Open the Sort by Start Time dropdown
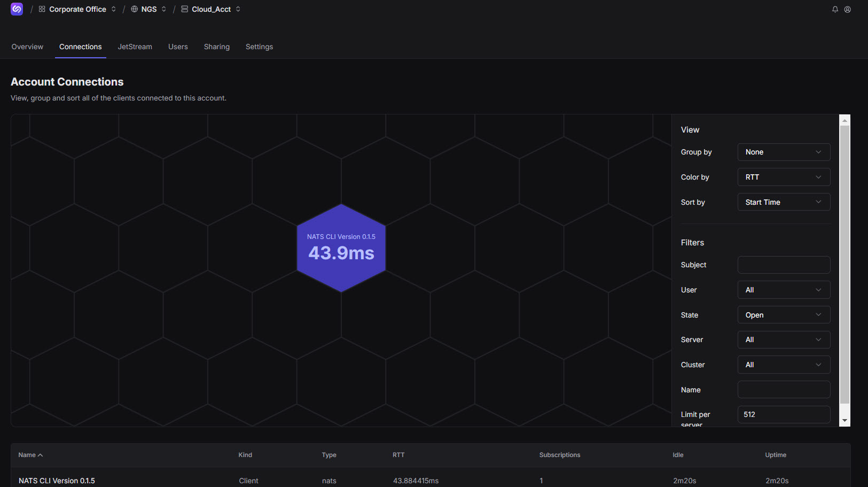This screenshot has width=868, height=487. 784,202
